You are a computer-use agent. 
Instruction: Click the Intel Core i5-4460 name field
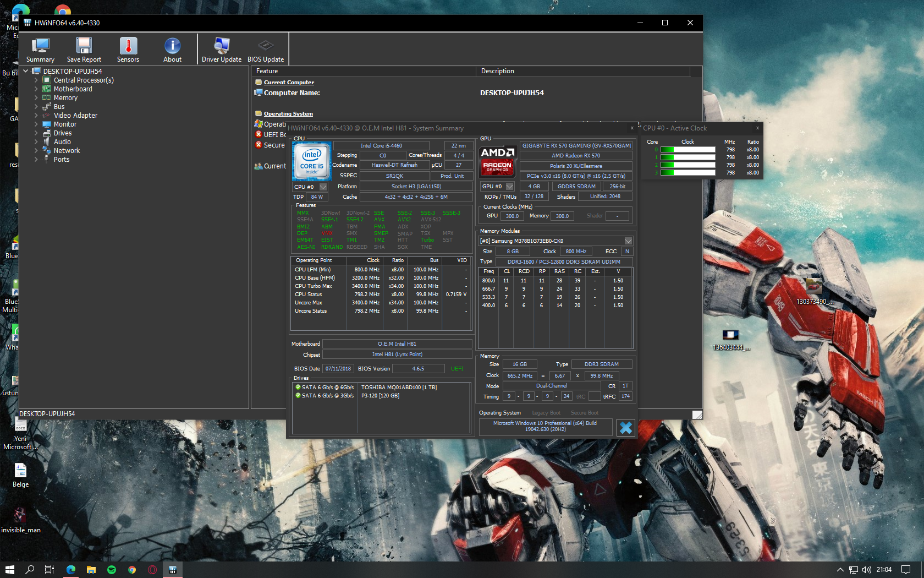tap(381, 146)
